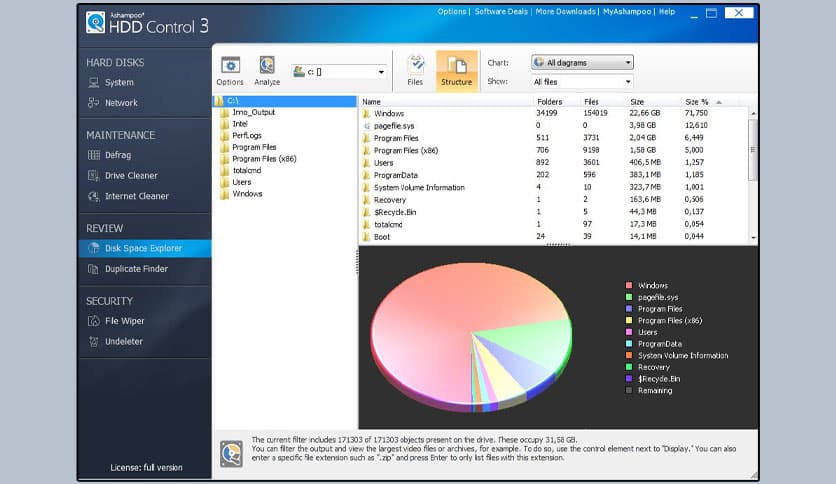Click the Recovery folder icon in list
This screenshot has height=484, width=836.
tap(366, 200)
